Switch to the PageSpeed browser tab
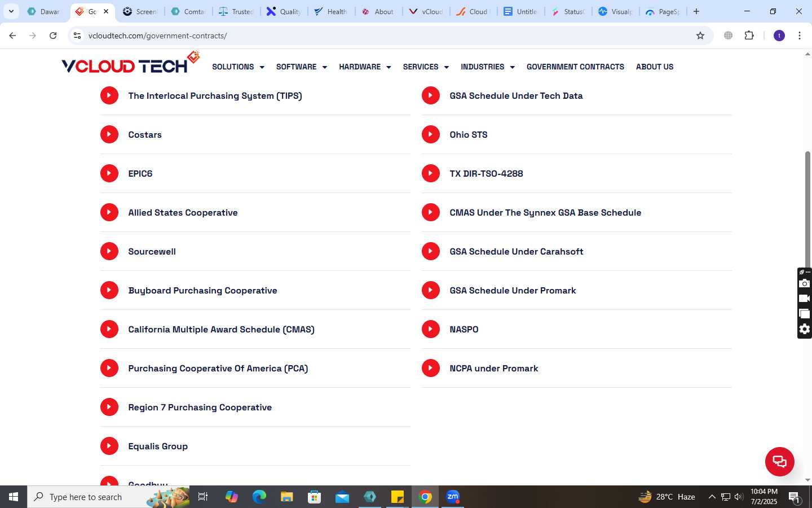 pos(663,11)
